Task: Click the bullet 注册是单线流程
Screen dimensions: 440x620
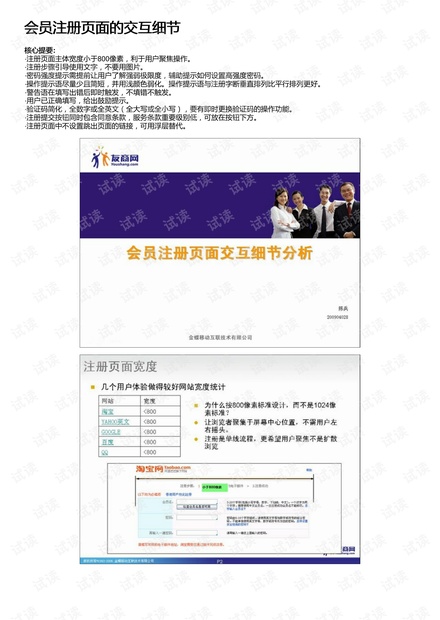Action: (x=271, y=442)
